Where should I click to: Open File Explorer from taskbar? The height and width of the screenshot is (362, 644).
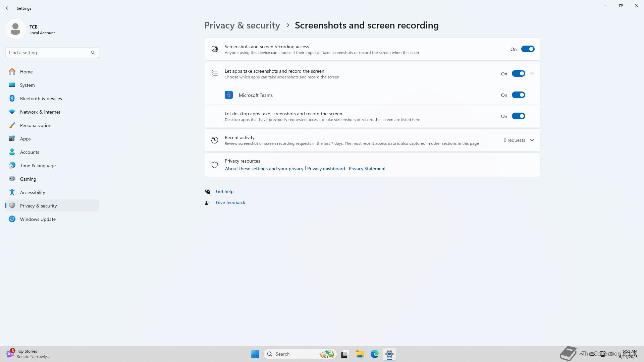click(360, 354)
